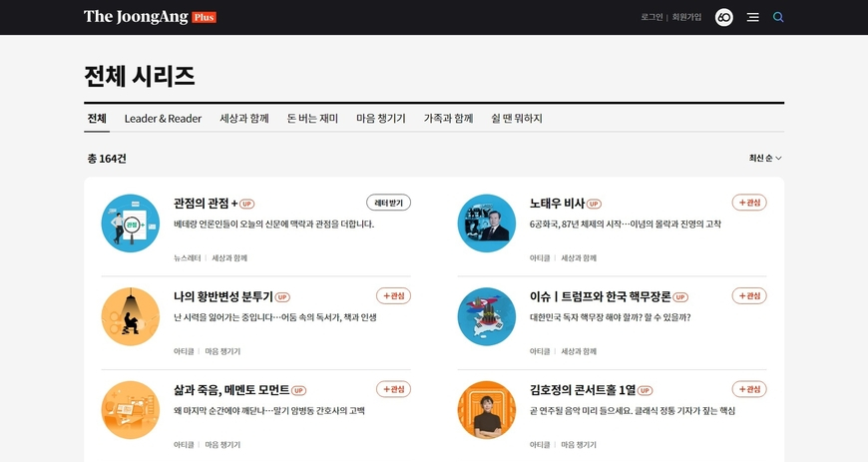
Task: Click UP badge beside 이슈 | 트럼프와 한국 핵무장론
Action: pyautogui.click(x=680, y=297)
